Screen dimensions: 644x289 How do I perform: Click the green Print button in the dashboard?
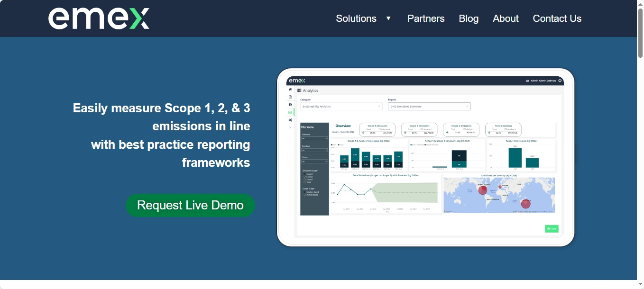coord(552,229)
